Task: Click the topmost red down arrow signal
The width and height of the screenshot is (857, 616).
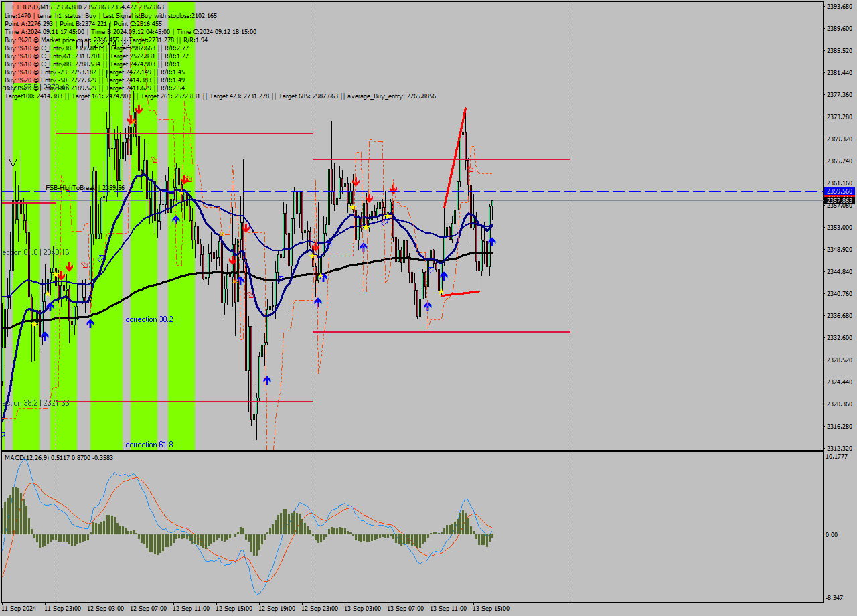Action: tap(138, 109)
